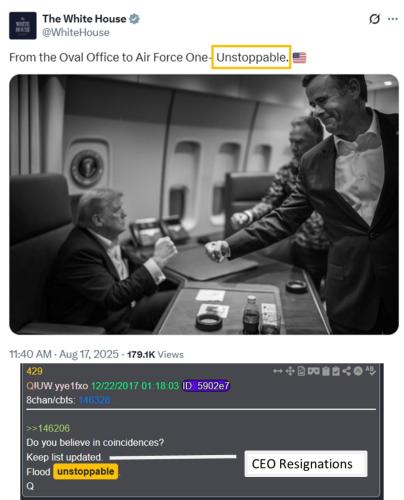Click the post ID 5902e7 tag

206,386
